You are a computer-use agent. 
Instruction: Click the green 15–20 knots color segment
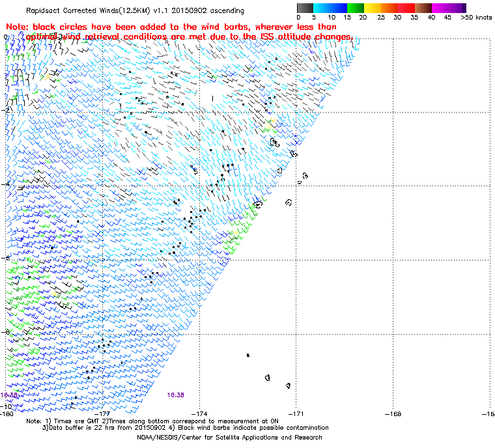(356, 8)
